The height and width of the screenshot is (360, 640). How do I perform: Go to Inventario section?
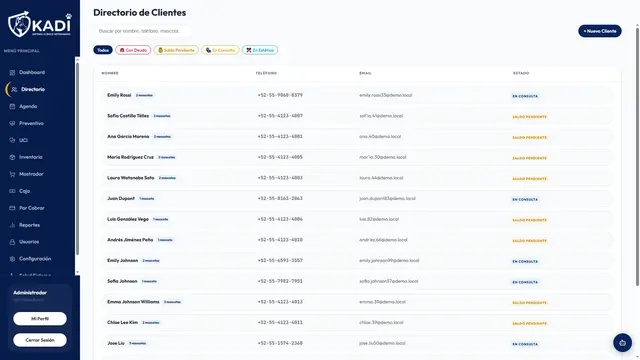(31, 157)
